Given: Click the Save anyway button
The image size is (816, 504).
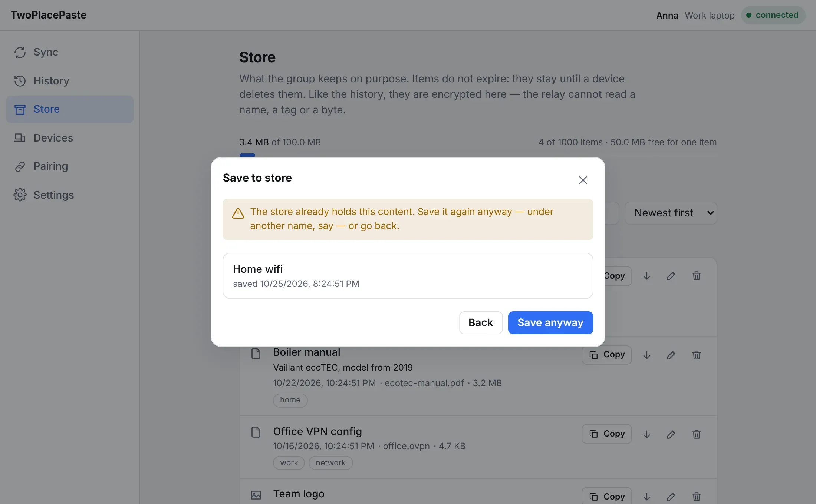Looking at the screenshot, I should (x=550, y=323).
